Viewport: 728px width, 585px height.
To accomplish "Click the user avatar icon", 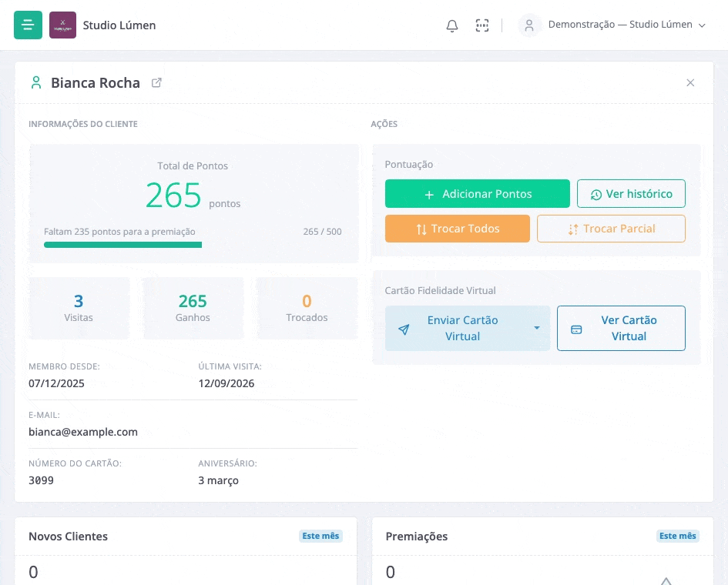I will 529,25.
